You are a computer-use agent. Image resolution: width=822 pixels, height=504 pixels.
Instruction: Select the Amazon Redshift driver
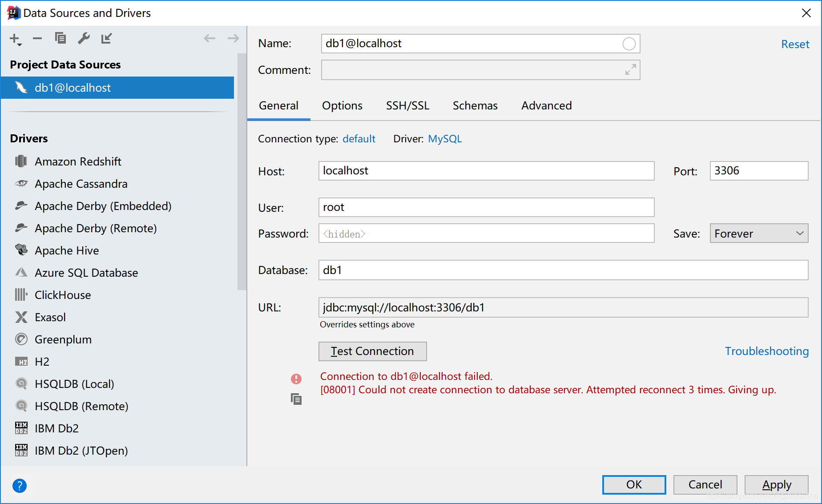pyautogui.click(x=117, y=161)
